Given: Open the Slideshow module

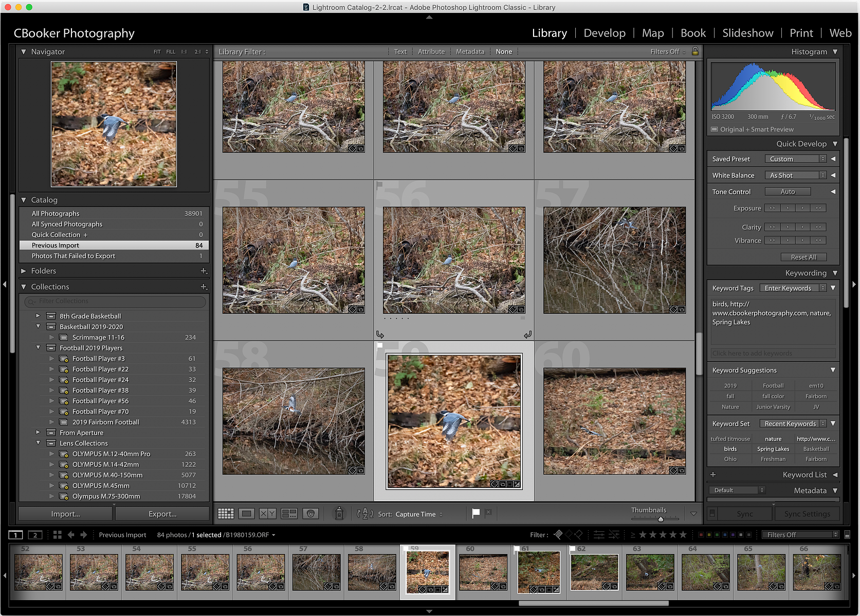Looking at the screenshot, I should point(747,33).
